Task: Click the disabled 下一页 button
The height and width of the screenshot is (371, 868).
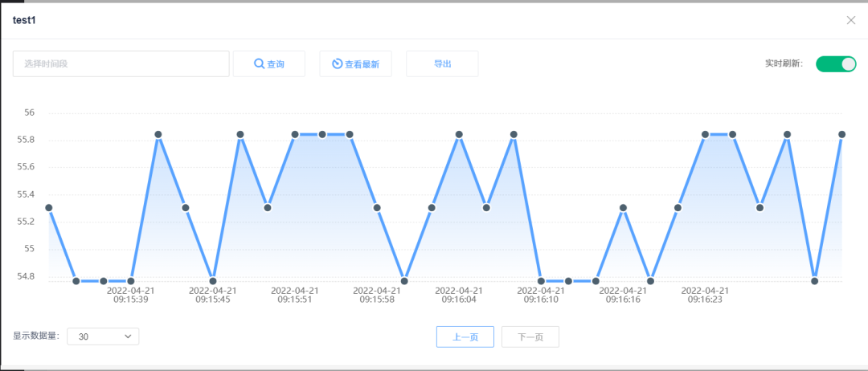Action: pos(530,336)
